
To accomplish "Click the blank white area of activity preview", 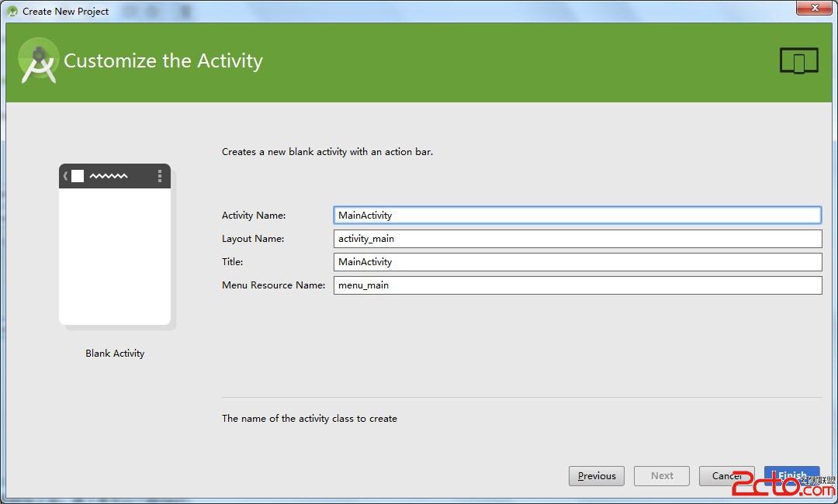I will coord(115,256).
